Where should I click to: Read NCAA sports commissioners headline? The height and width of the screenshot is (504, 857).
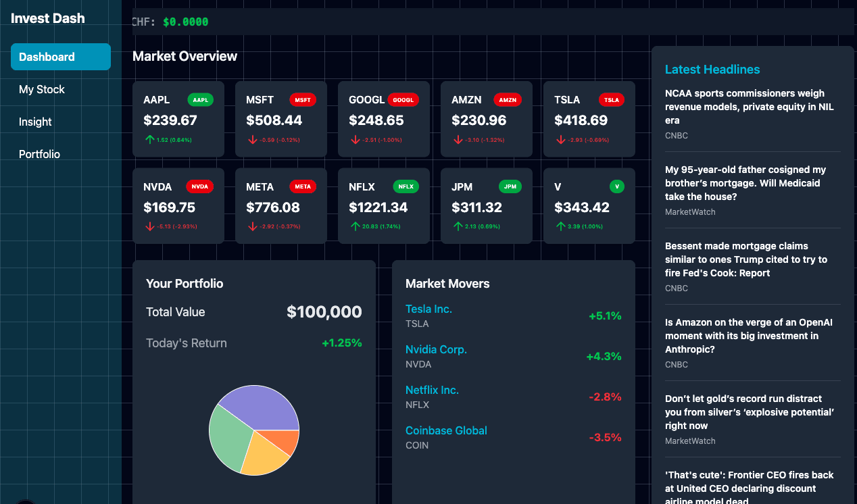pos(749,107)
